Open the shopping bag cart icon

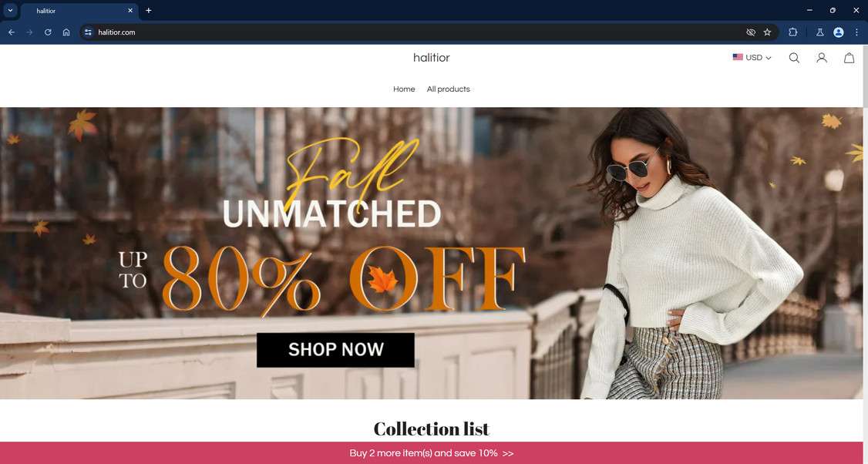(x=849, y=58)
